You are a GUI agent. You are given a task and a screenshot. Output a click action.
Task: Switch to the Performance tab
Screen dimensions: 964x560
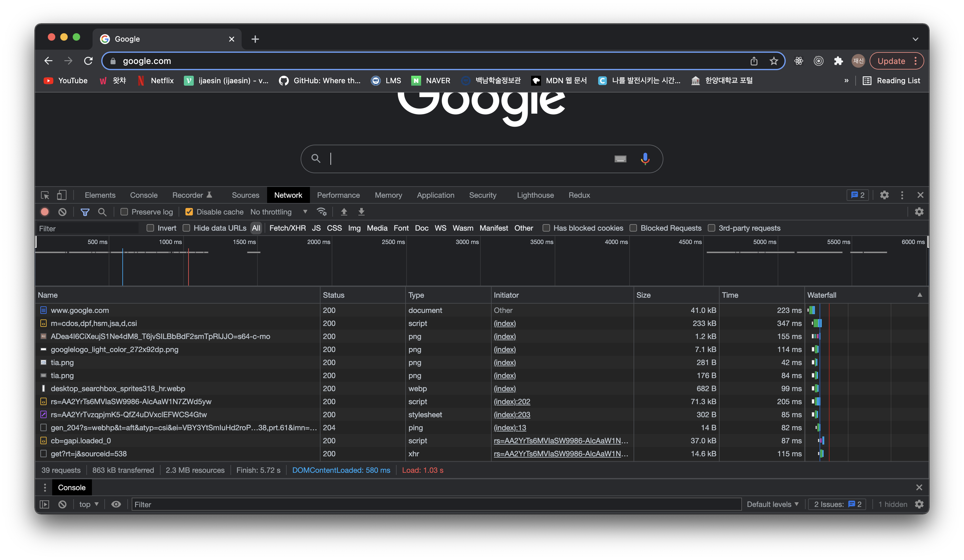338,195
